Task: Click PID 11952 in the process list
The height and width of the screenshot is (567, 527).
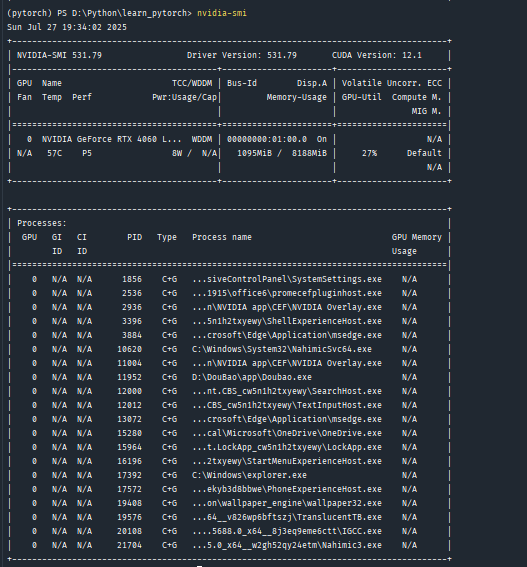Action: coord(129,378)
